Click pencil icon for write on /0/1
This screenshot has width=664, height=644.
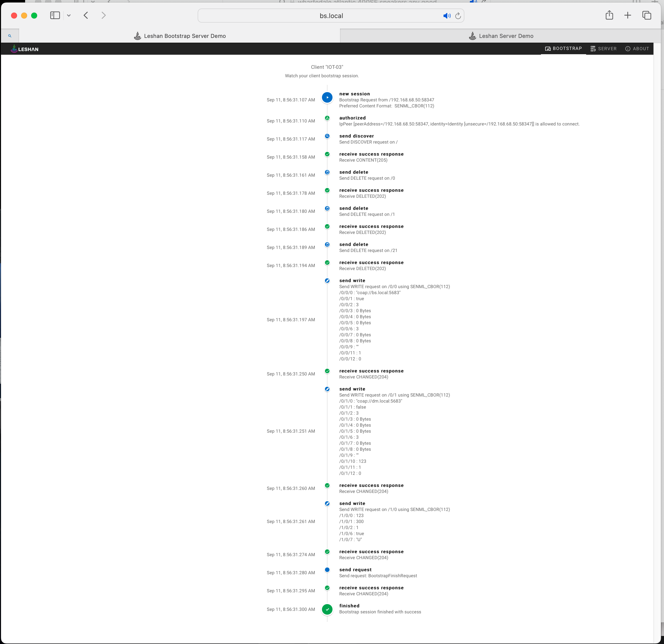(327, 389)
